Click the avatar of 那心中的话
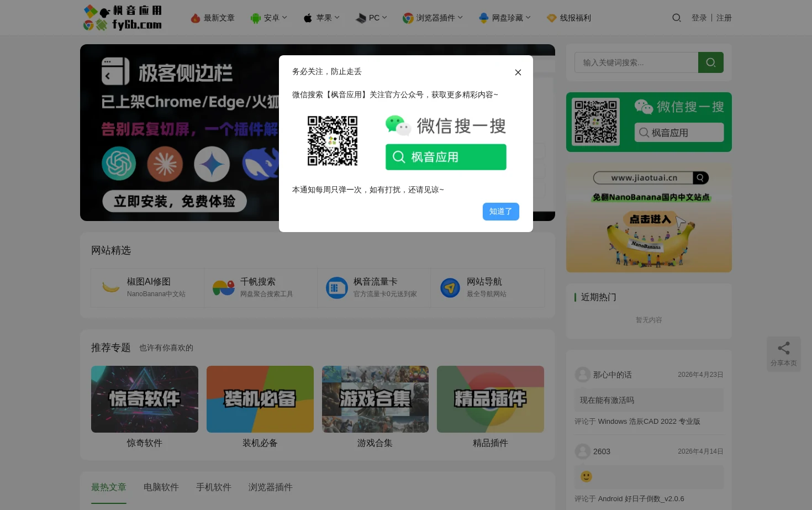812x510 pixels. [583, 375]
